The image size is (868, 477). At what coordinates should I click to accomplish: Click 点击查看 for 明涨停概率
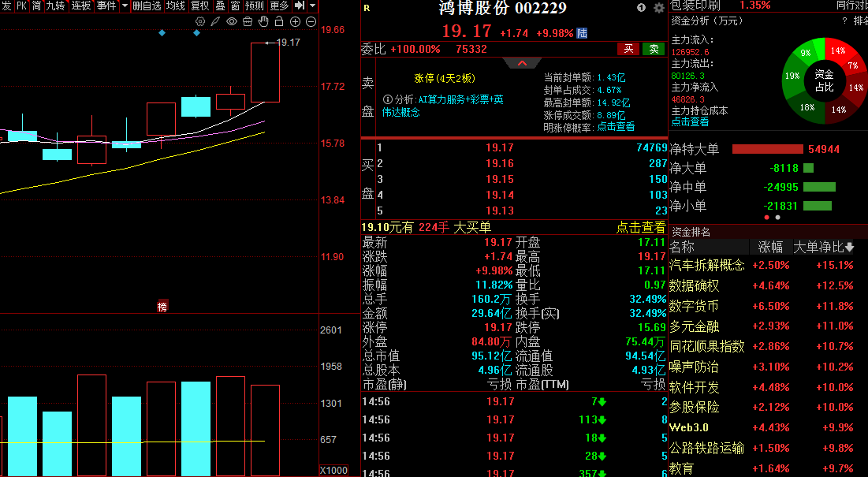coord(616,127)
